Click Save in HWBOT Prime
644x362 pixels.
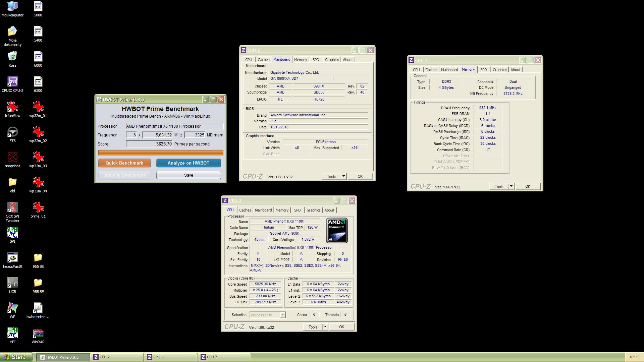click(189, 175)
